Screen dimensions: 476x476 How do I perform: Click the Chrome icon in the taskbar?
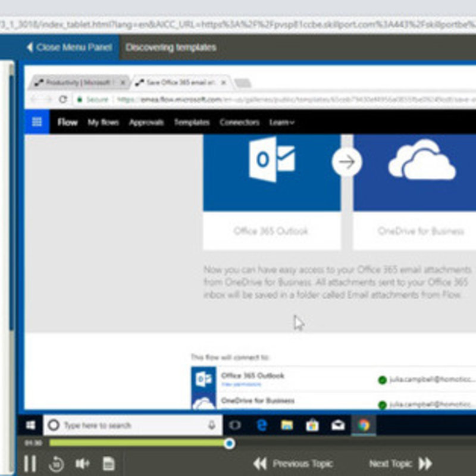click(364, 425)
